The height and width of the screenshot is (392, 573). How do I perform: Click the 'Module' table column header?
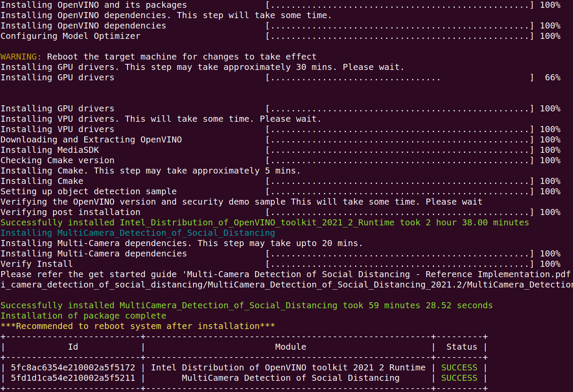pyautogui.click(x=291, y=347)
